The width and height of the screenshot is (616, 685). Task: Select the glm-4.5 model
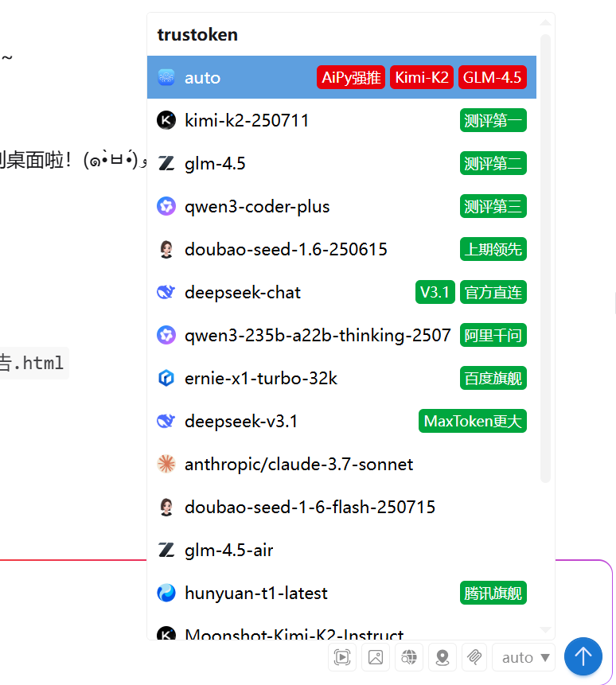(341, 163)
